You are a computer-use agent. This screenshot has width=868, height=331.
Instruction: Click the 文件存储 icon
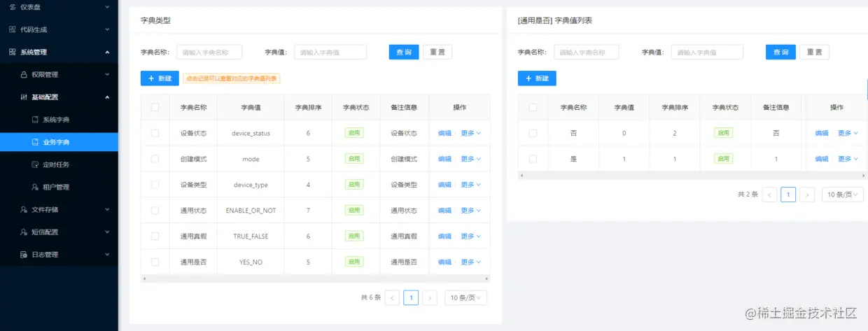point(24,209)
